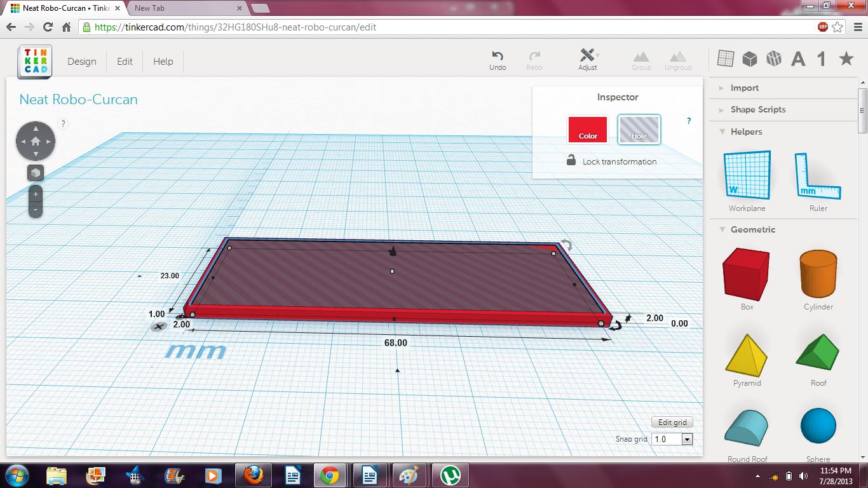Click the Adjust tools icon
This screenshot has height=488, width=868.
(x=588, y=60)
